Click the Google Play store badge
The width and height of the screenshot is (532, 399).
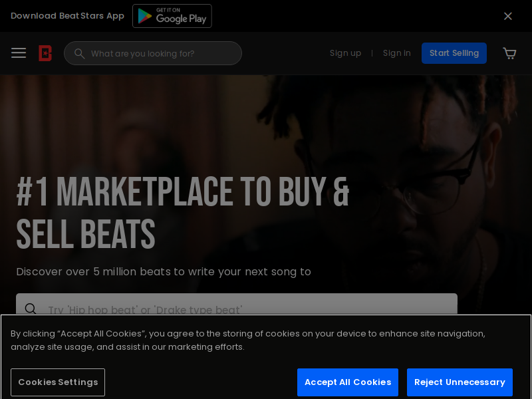(172, 16)
